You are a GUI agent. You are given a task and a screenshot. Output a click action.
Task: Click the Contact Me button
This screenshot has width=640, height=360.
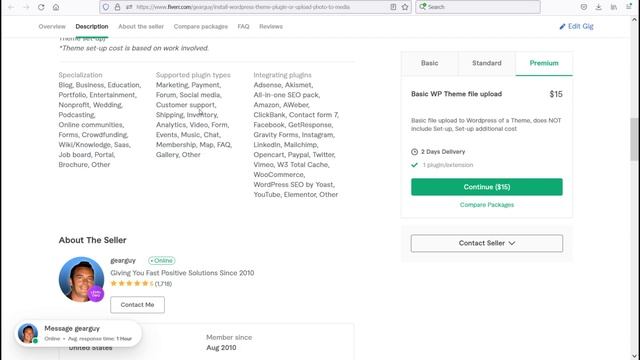pos(138,305)
